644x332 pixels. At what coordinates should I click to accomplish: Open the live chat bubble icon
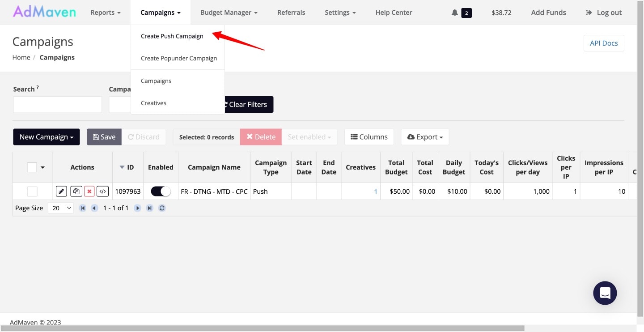click(605, 293)
